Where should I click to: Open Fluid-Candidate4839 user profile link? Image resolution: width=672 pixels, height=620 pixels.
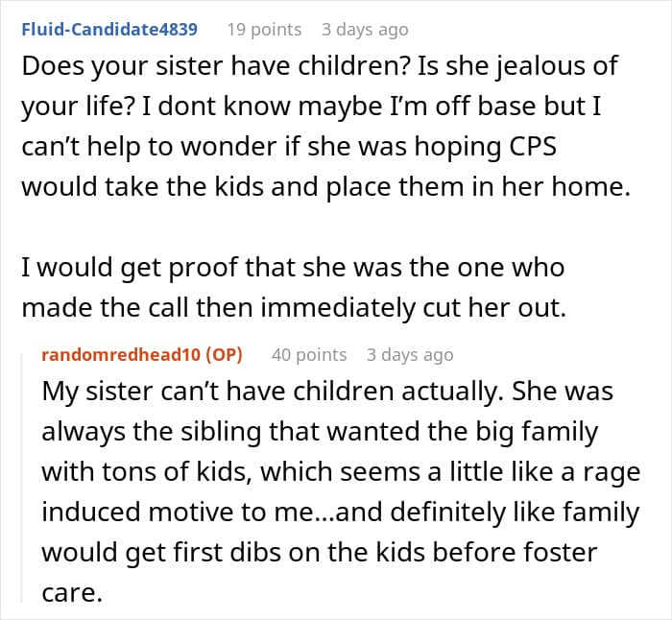point(109,30)
